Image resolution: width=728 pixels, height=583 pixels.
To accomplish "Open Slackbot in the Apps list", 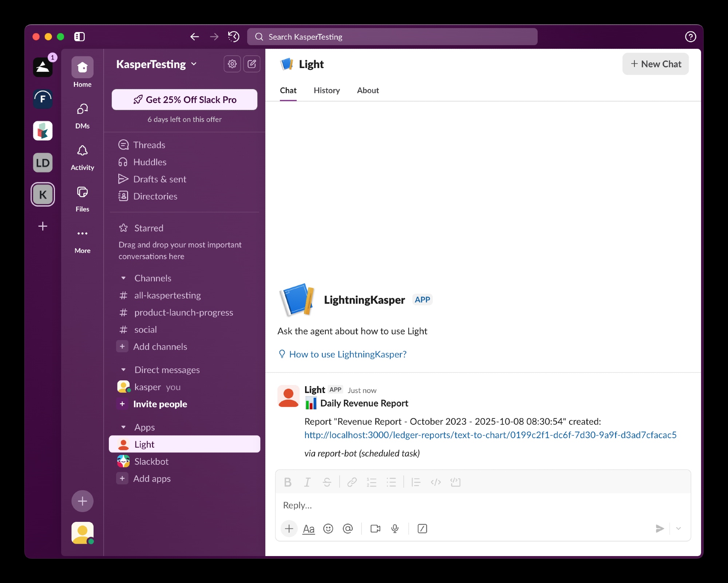I will [x=185, y=461].
